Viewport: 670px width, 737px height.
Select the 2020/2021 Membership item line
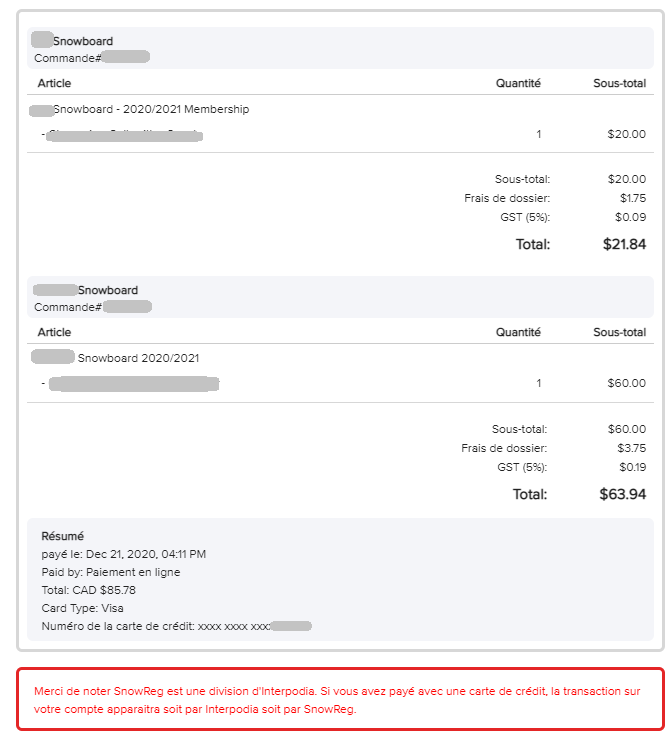(150, 109)
